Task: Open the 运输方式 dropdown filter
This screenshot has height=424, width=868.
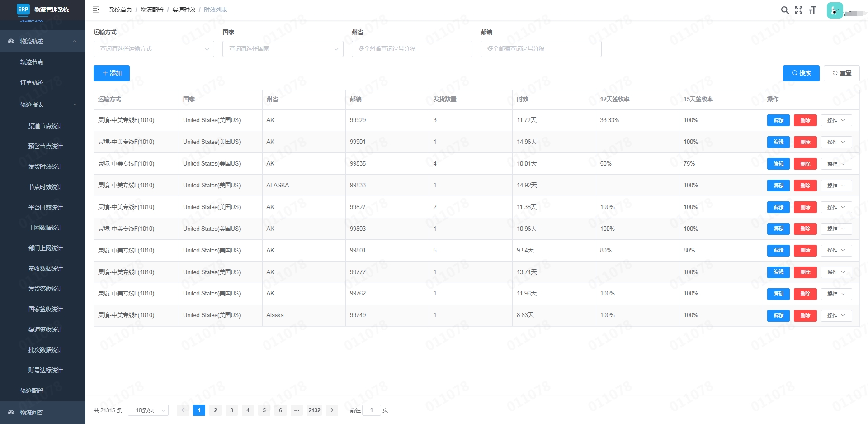Action: 154,49
